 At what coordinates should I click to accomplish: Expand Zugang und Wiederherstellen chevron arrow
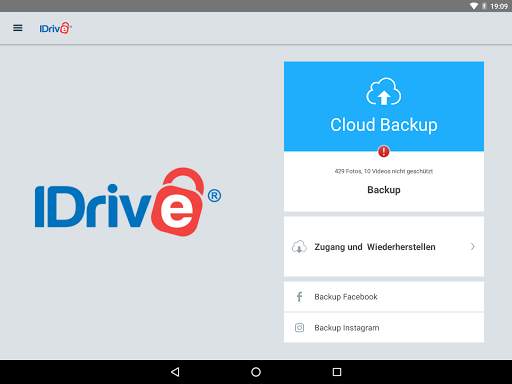[x=472, y=247]
